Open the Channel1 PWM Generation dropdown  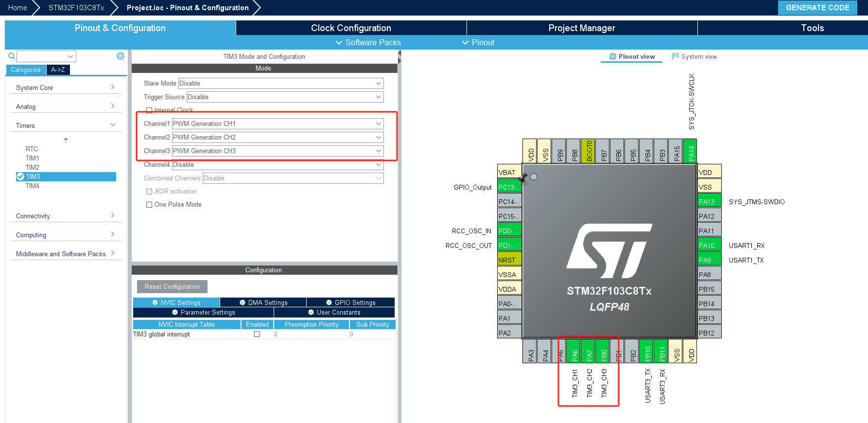click(x=278, y=123)
